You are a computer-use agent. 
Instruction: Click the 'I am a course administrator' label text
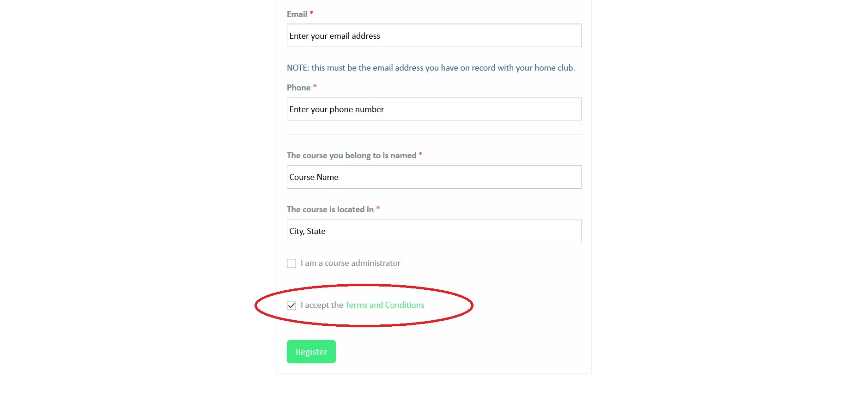click(351, 263)
